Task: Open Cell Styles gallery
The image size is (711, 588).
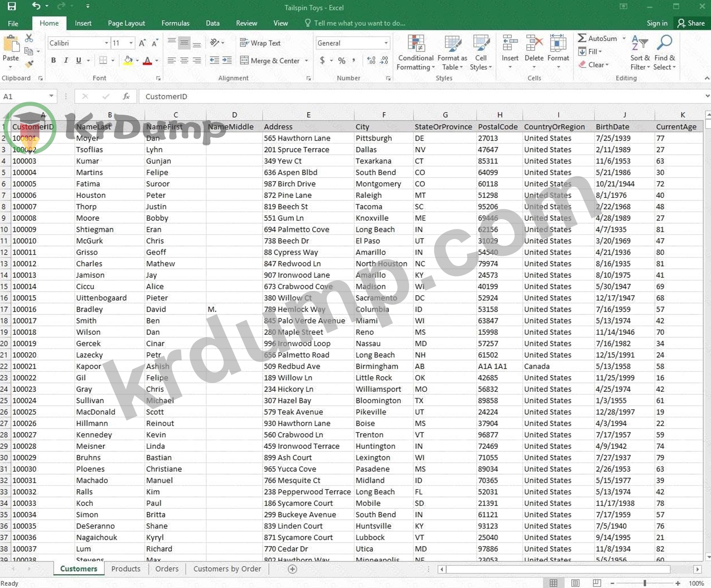Action: 481,53
